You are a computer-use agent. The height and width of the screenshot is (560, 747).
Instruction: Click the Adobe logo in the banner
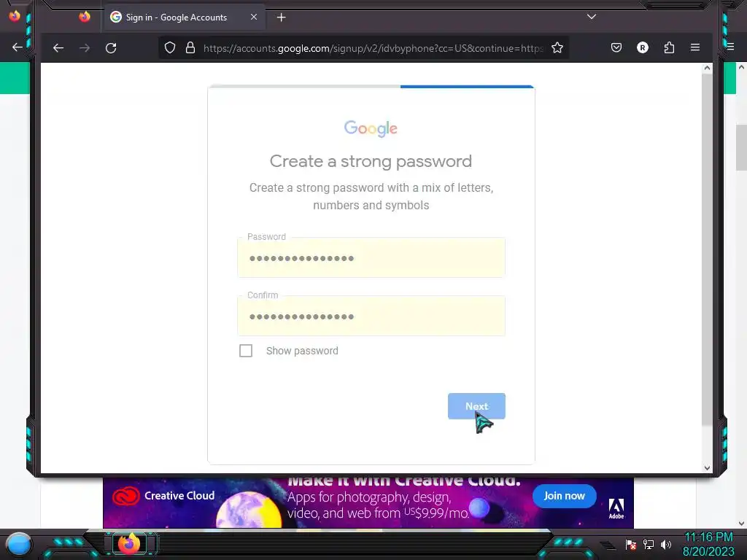(x=616, y=508)
